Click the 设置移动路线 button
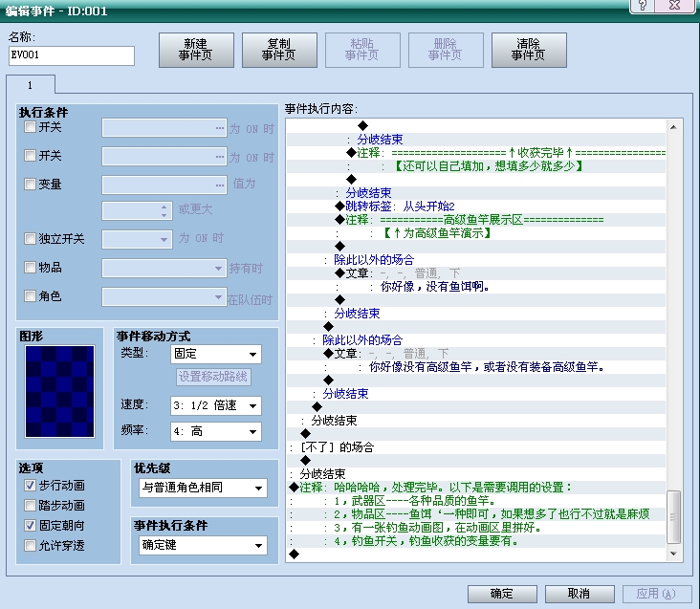 (213, 377)
